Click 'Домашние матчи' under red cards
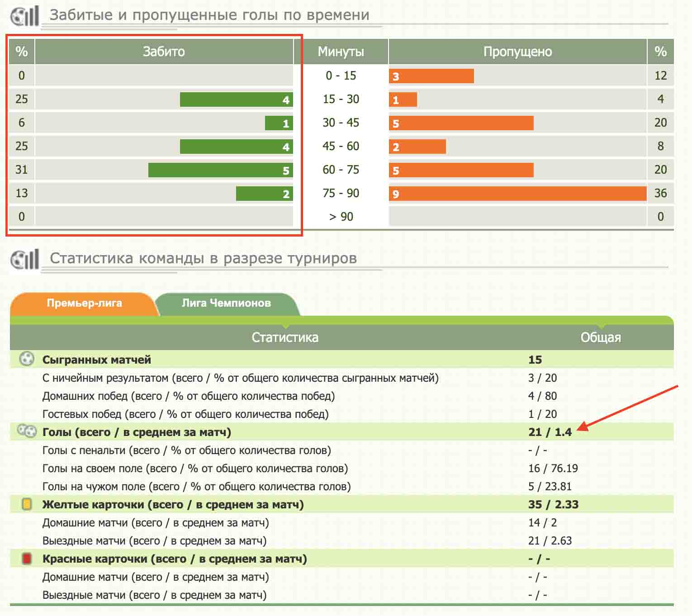The image size is (692, 616). coord(156,577)
